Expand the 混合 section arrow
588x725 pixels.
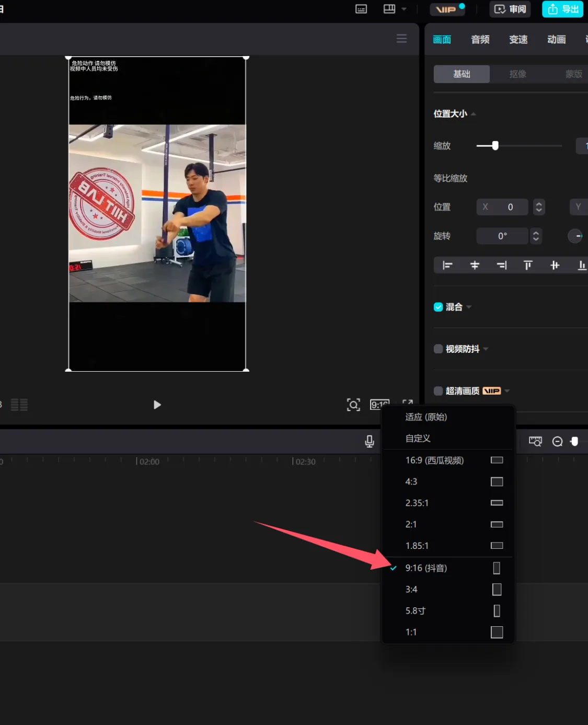pos(469,307)
